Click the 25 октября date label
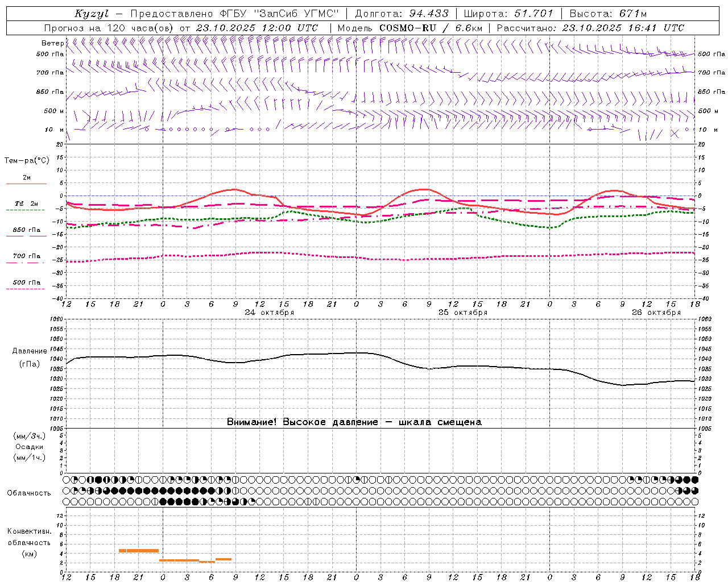The height and width of the screenshot is (582, 728). click(x=463, y=313)
